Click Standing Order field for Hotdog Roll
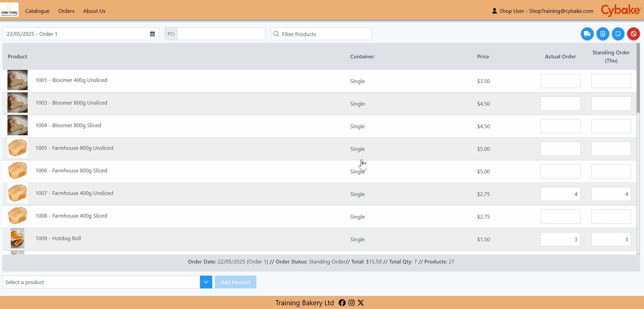 click(611, 239)
